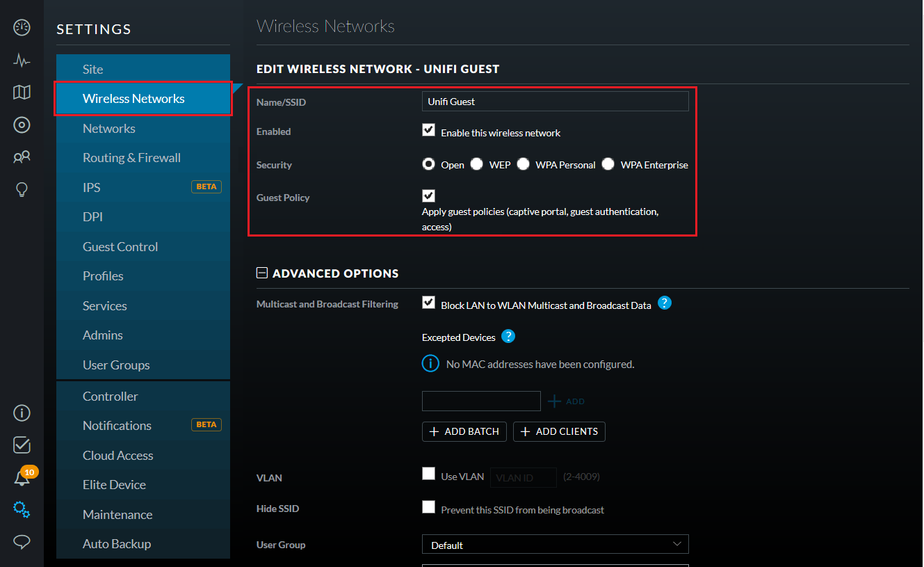Open Notifications settings
Image resolution: width=924 pixels, height=567 pixels.
click(x=143, y=425)
